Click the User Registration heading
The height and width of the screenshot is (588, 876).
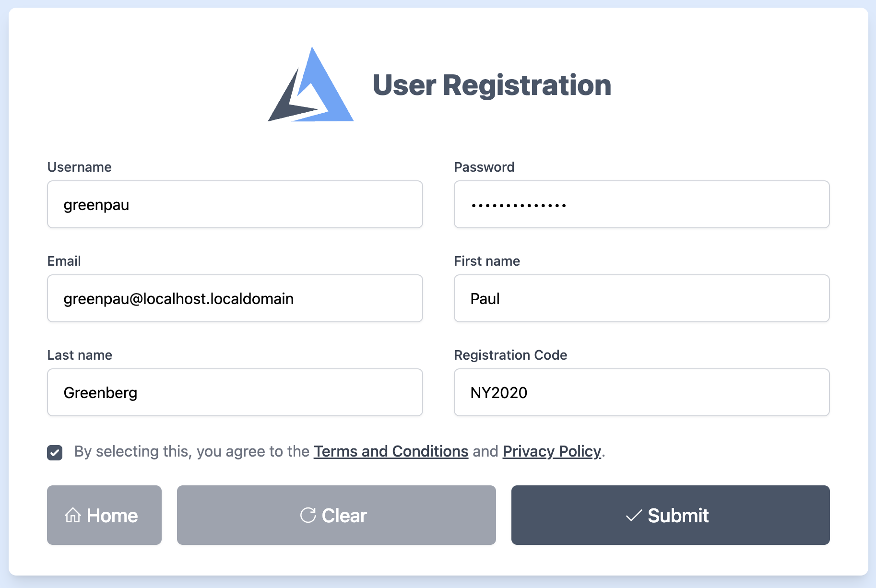tap(492, 85)
